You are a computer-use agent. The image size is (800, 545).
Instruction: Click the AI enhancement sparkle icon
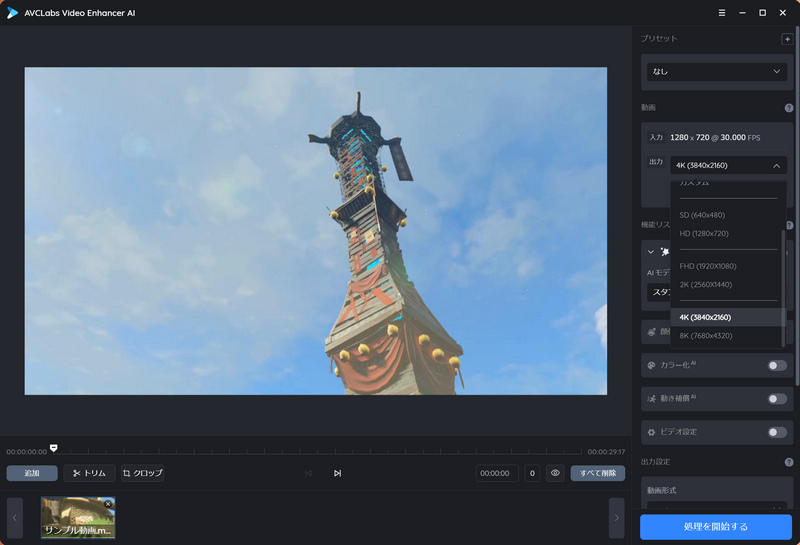click(x=665, y=252)
